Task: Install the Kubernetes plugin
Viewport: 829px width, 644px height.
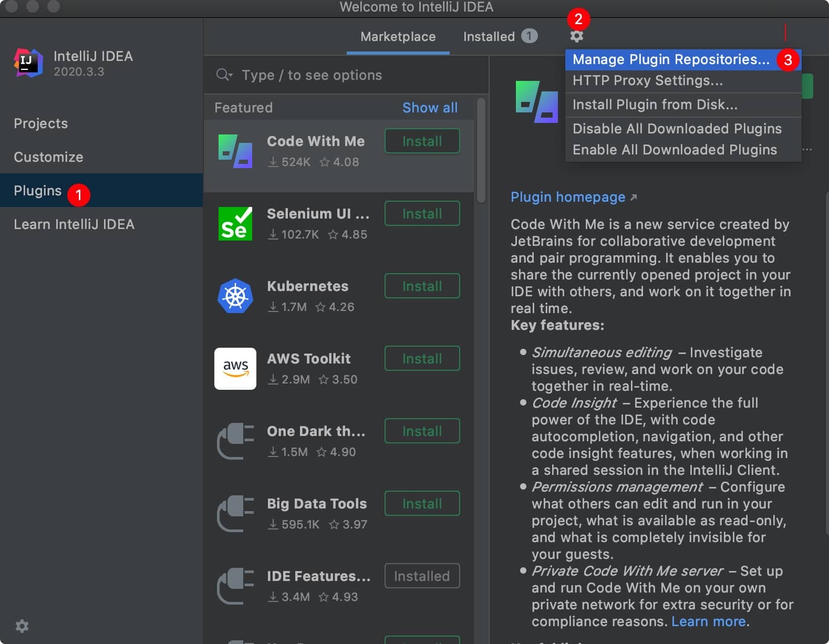Action: [422, 286]
